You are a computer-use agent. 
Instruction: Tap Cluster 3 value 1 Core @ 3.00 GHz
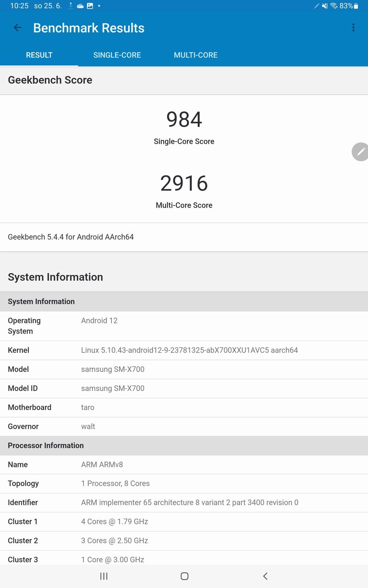112,560
